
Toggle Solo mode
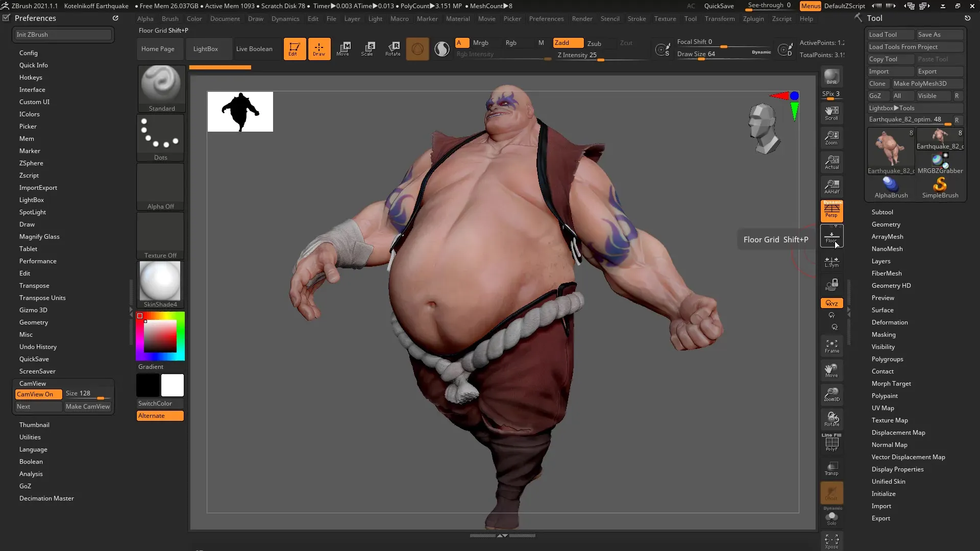tap(831, 518)
